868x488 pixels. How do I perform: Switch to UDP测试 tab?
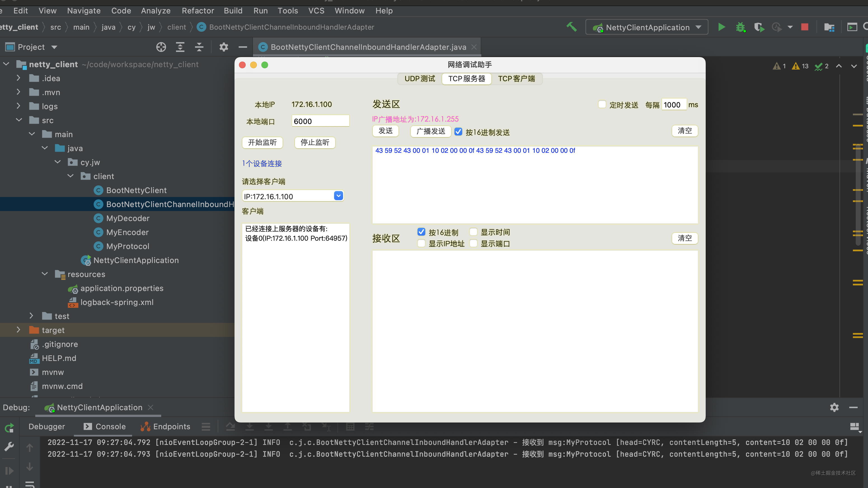tap(419, 79)
